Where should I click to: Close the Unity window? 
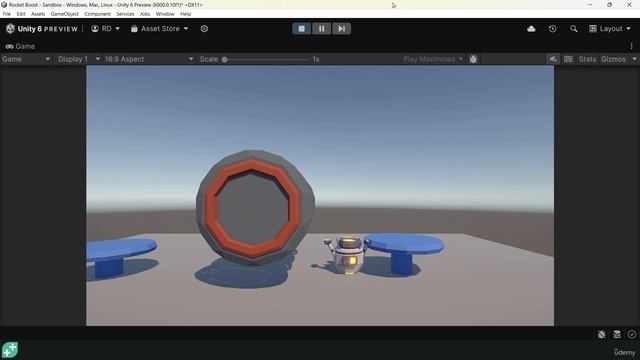coord(629,4)
